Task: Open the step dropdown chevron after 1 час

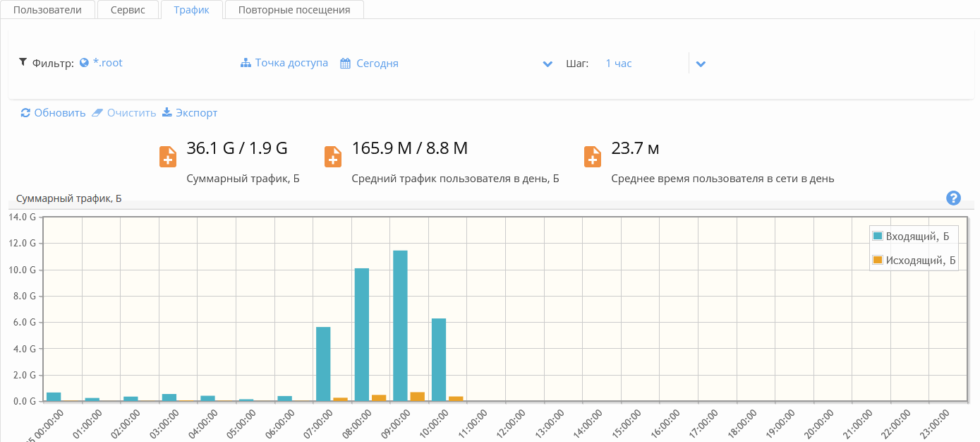Action: tap(701, 64)
